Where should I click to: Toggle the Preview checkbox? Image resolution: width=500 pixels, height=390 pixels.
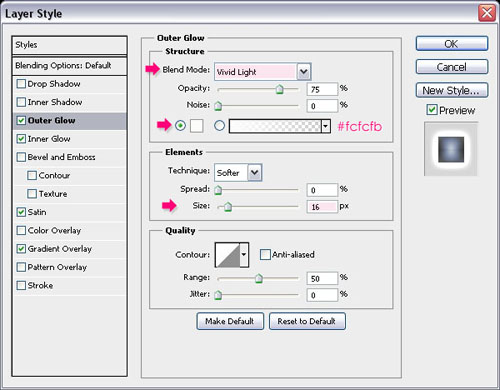pyautogui.click(x=432, y=110)
